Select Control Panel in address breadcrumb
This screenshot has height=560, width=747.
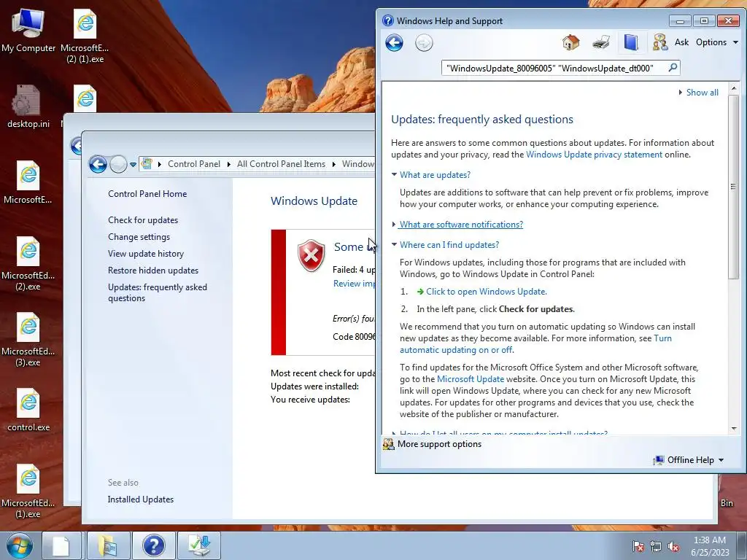pos(194,164)
